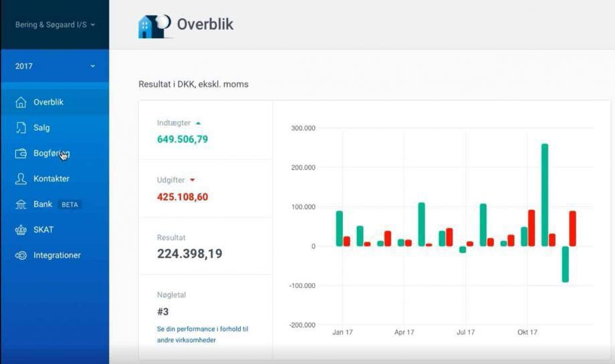
Task: Click the Bank building icon
Action: click(x=21, y=204)
